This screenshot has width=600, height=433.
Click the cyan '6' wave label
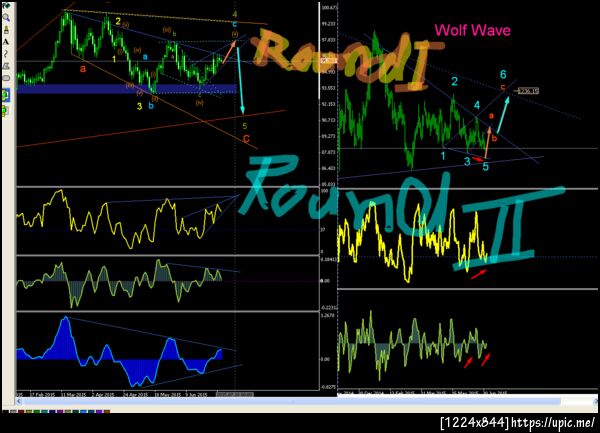tap(503, 74)
